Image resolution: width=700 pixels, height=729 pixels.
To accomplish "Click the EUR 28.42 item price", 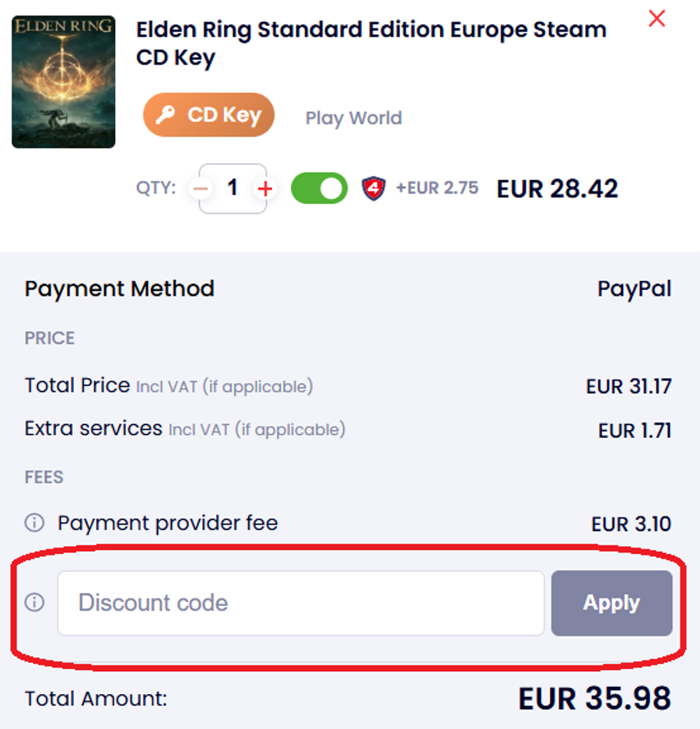I will tap(557, 188).
